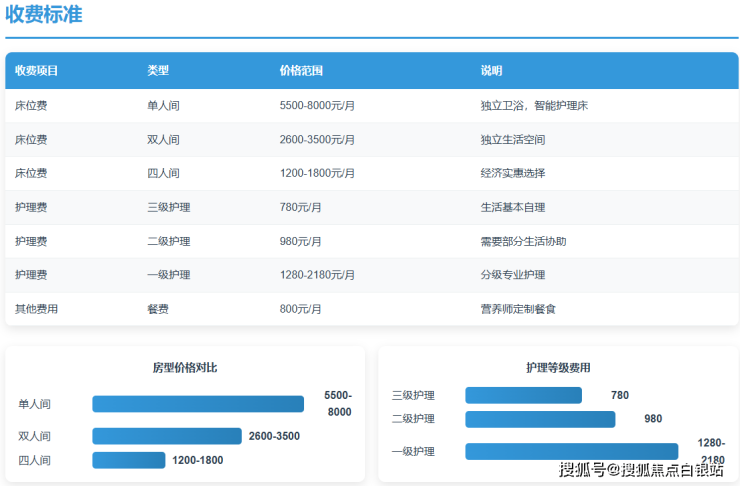Select the 类型 column header
Image resolution: width=740 pixels, height=486 pixels.
point(158,71)
